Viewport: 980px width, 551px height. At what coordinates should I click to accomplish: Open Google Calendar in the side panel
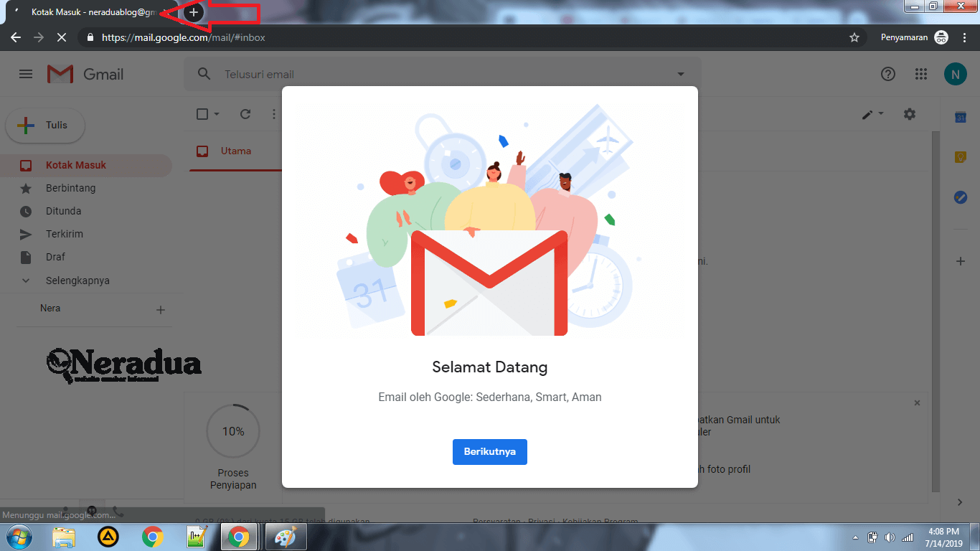[960, 118]
